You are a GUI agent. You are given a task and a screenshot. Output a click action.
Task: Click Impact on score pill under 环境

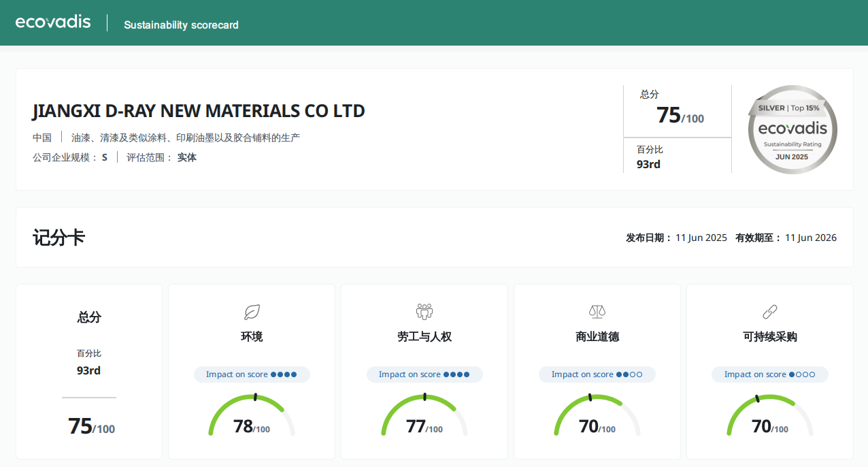252,374
